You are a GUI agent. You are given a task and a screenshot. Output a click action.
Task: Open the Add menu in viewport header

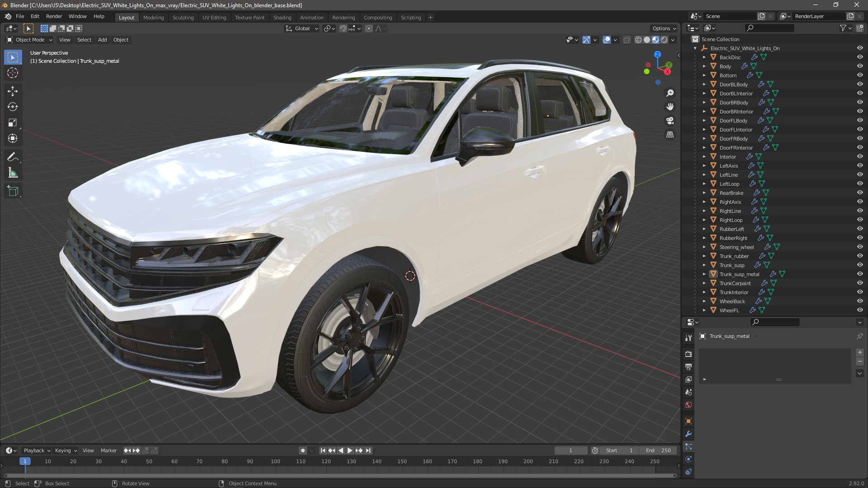103,40
